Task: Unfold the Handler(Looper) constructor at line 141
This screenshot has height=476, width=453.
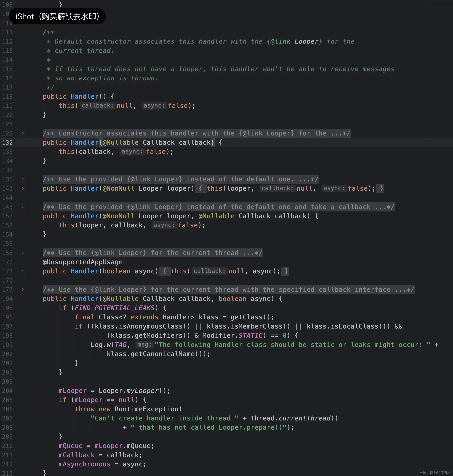Action: pos(22,188)
